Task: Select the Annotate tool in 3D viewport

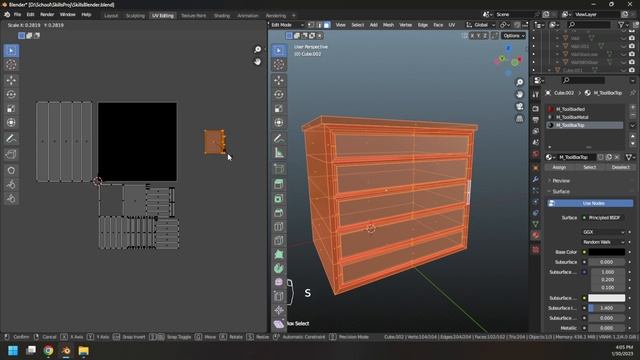Action: (x=279, y=139)
